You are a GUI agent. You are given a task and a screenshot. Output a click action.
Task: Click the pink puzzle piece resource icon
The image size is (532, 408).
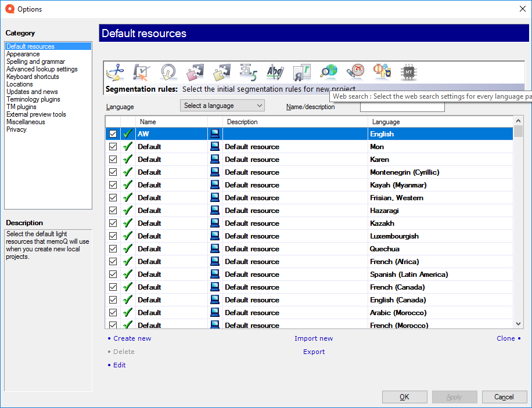195,73
